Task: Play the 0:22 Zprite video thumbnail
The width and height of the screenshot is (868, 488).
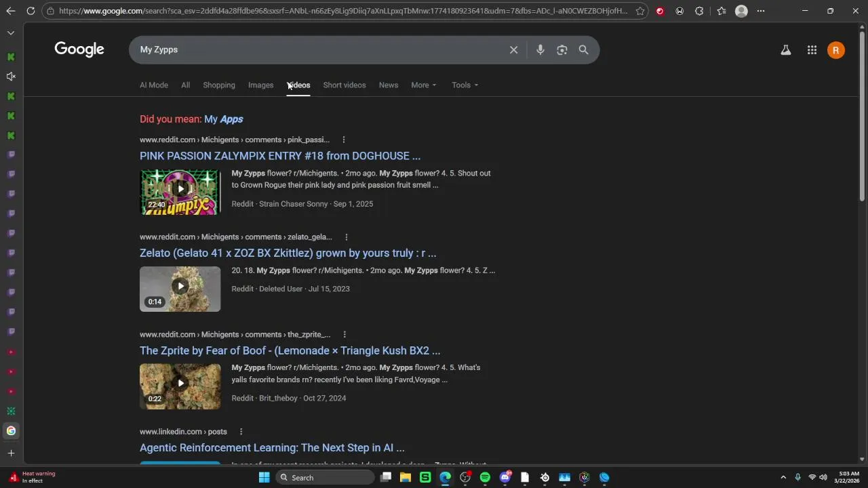Action: click(180, 386)
